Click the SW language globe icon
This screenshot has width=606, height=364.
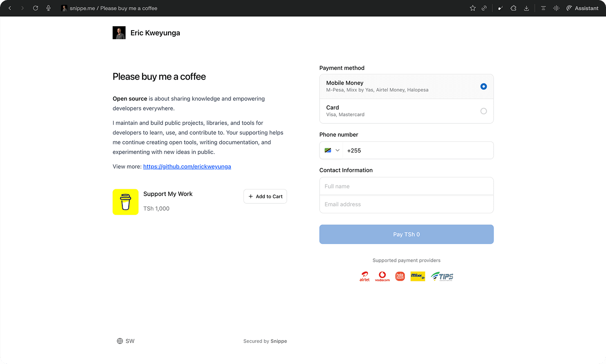coord(120,341)
